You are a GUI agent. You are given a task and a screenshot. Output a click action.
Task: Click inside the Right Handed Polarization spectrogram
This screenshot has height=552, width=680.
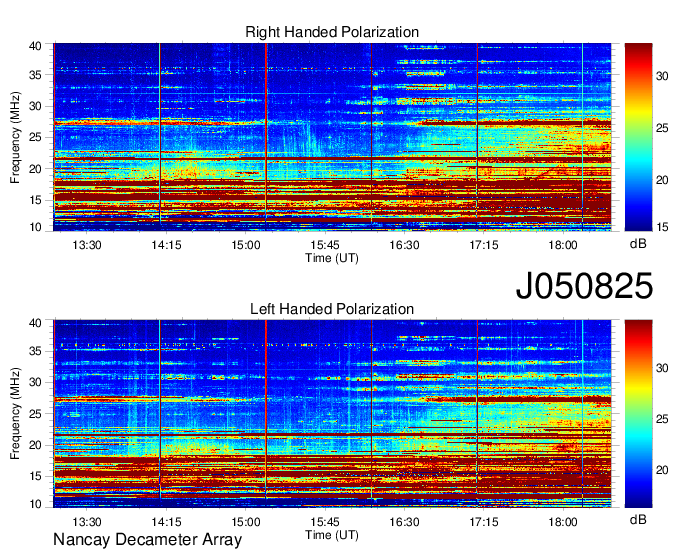[332, 137]
